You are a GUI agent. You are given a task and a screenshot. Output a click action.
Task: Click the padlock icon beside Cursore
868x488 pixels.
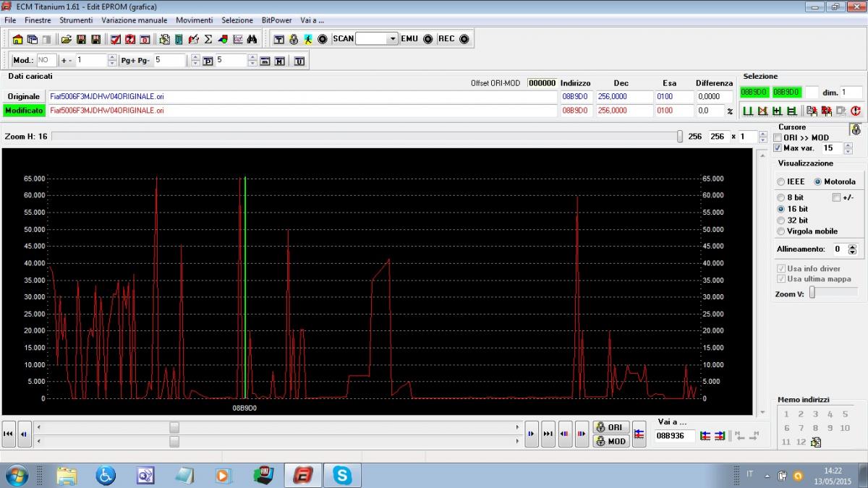[856, 129]
